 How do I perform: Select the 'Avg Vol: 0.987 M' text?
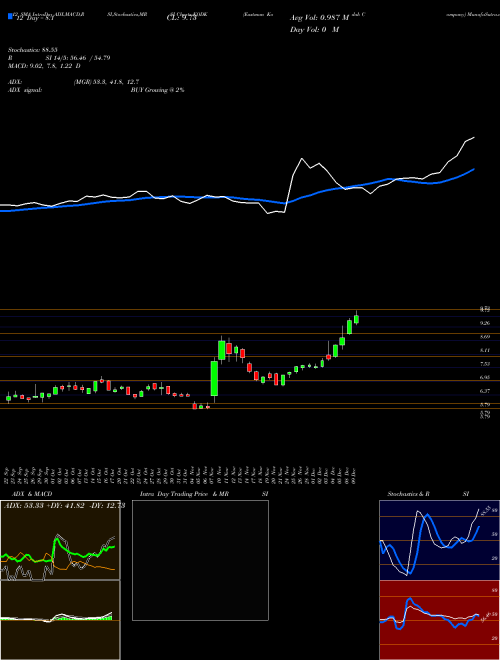coord(319,18)
